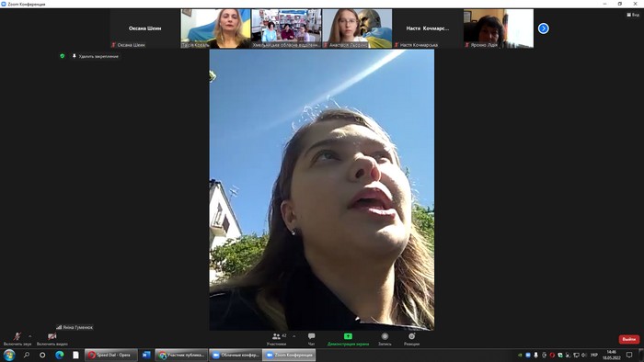This screenshot has height=362, width=644.
Task: Open Microsoft Edge from the taskbar
Action: pyautogui.click(x=59, y=355)
